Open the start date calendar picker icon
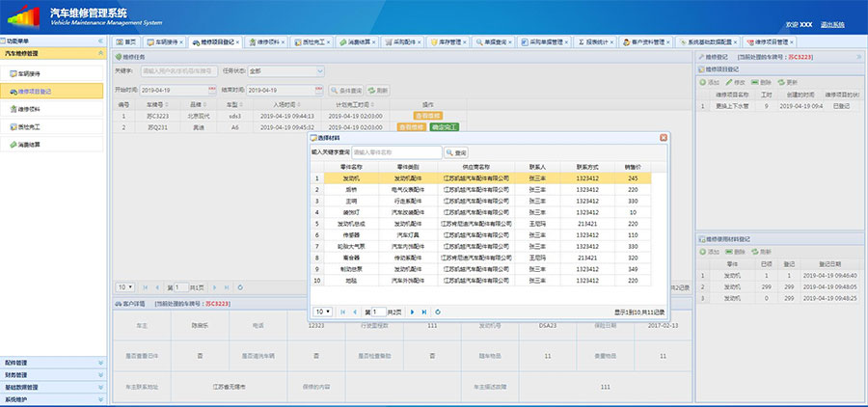The width and height of the screenshot is (868, 407). click(x=211, y=90)
